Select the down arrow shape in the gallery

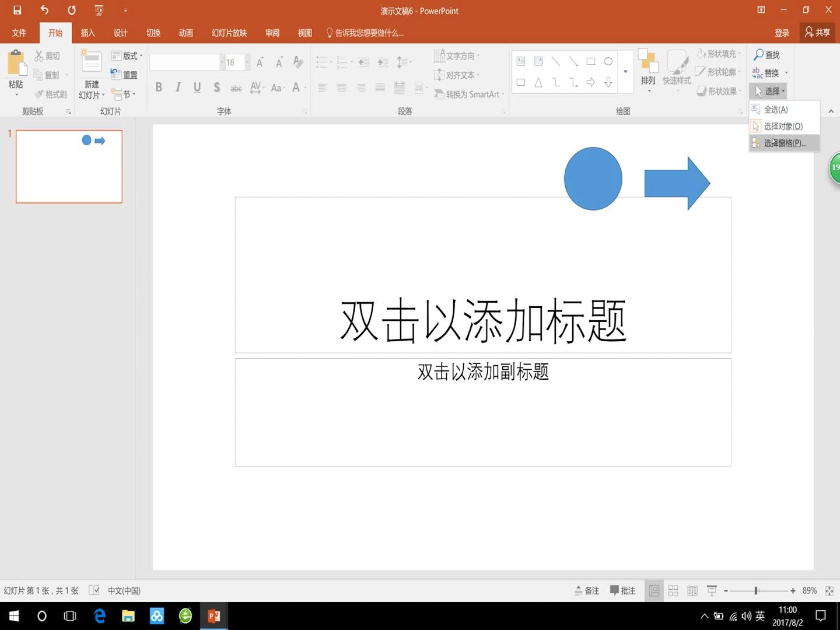point(608,82)
